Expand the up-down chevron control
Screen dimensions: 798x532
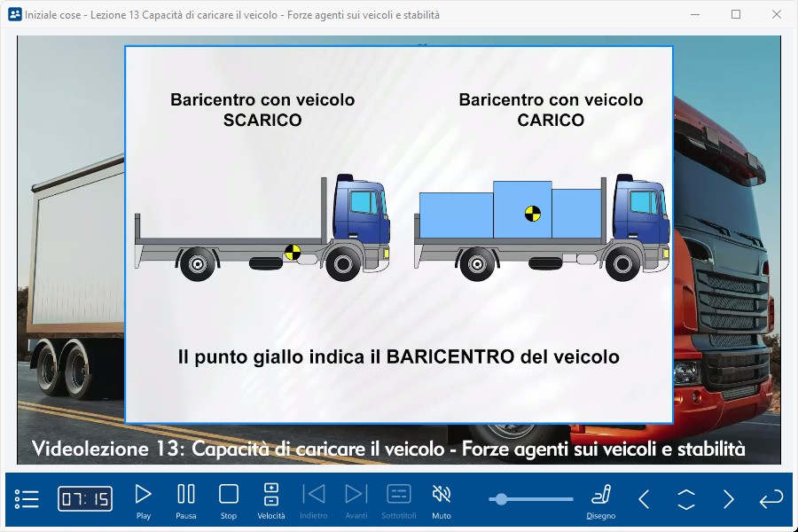tap(686, 499)
